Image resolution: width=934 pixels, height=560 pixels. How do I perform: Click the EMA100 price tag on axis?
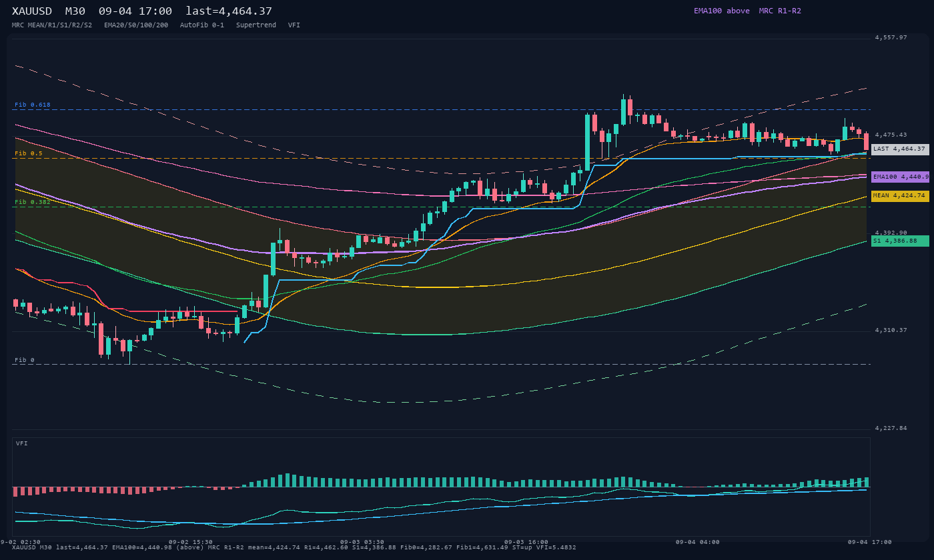(900, 177)
